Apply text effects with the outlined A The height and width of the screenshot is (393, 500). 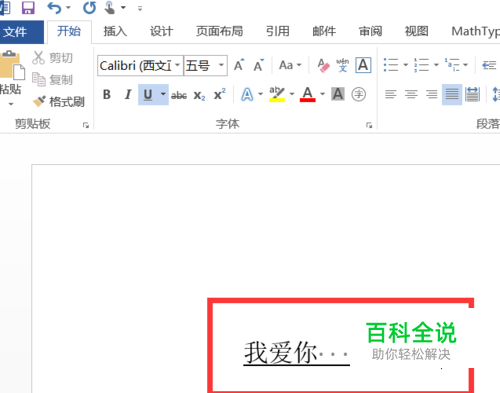(247, 95)
